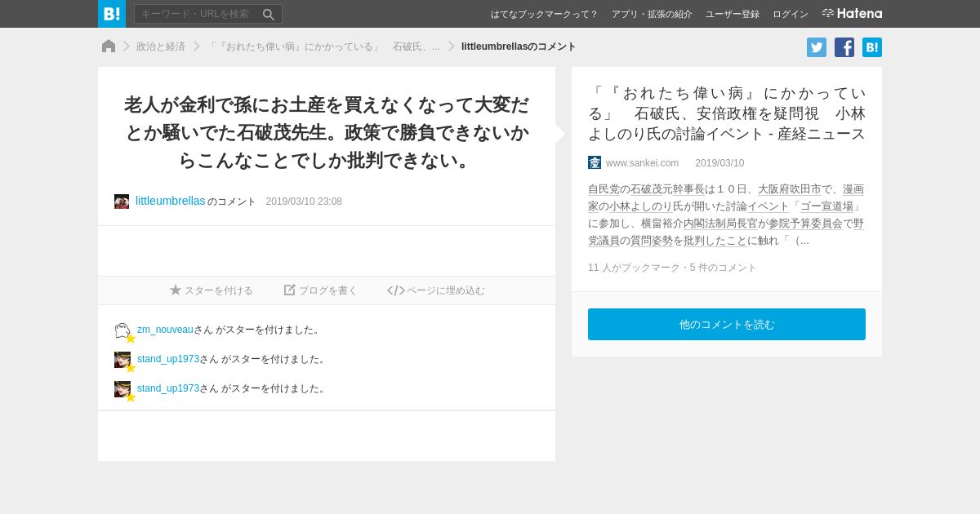This screenshot has width=980, height=514.
Task: Click first stand_up1973 avatar
Action: click(x=122, y=360)
